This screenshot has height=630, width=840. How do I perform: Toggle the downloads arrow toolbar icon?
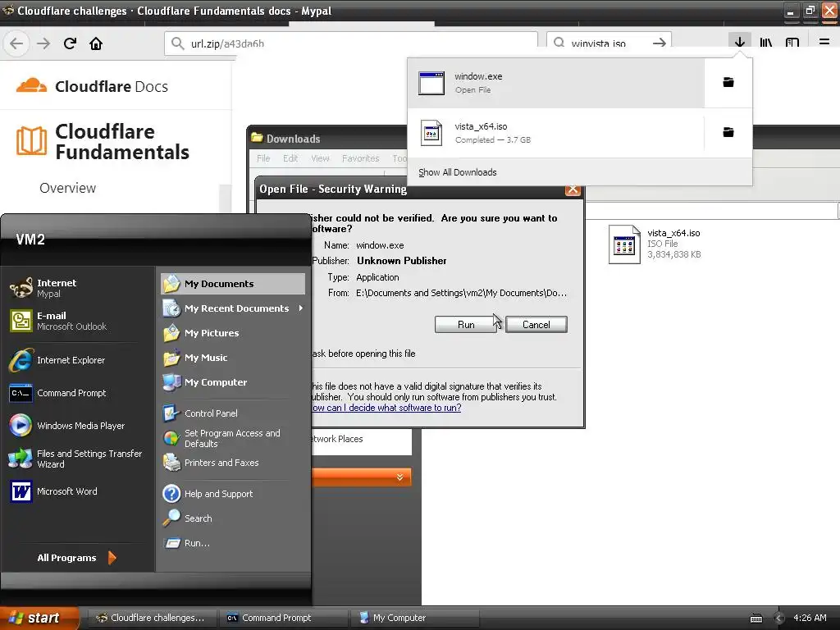[x=740, y=43]
